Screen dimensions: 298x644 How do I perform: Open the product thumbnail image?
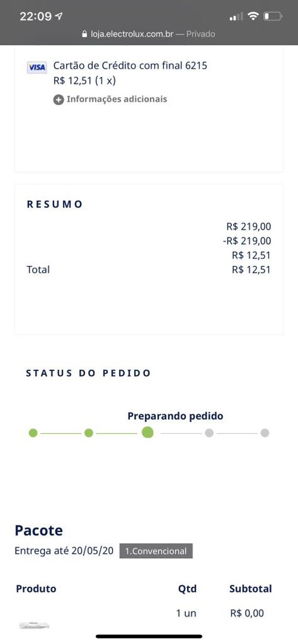(x=34, y=626)
